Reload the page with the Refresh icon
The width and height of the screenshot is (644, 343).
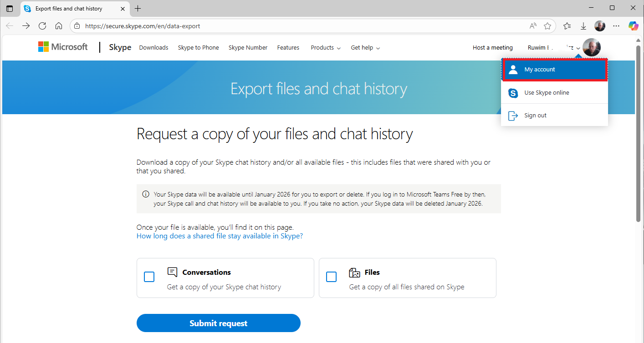tap(42, 26)
